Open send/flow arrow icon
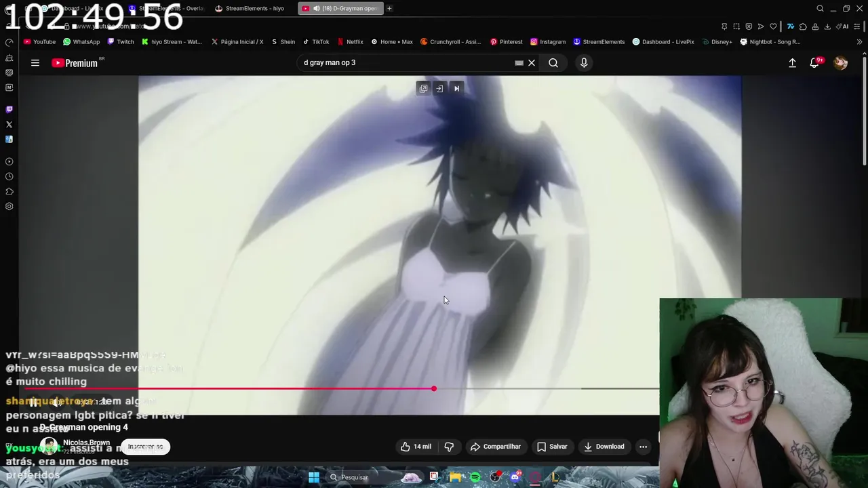Image resolution: width=868 pixels, height=488 pixels. [761, 26]
